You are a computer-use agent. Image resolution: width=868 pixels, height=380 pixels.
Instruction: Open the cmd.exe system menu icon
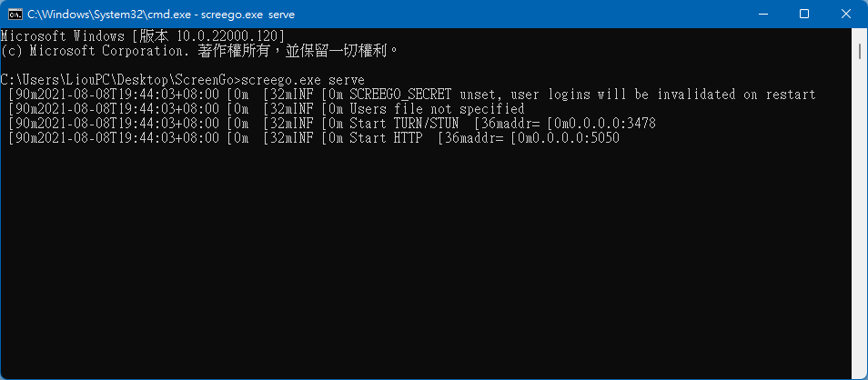click(15, 15)
